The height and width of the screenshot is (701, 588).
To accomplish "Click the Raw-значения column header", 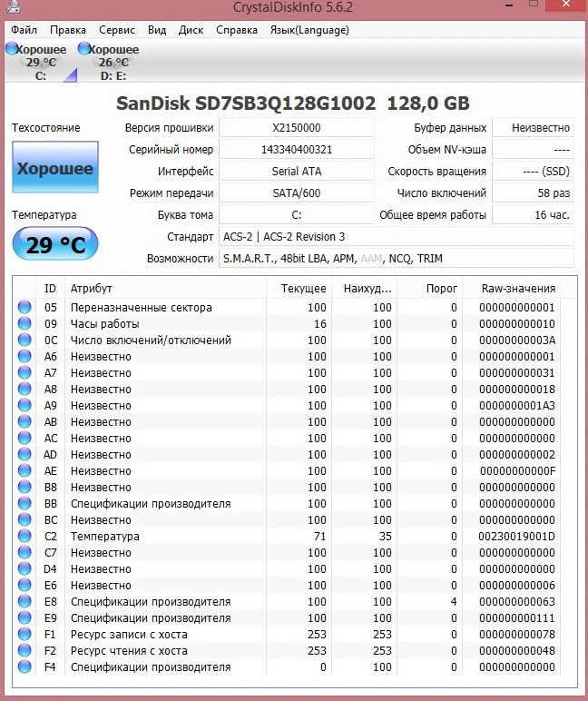I will coord(512,289).
